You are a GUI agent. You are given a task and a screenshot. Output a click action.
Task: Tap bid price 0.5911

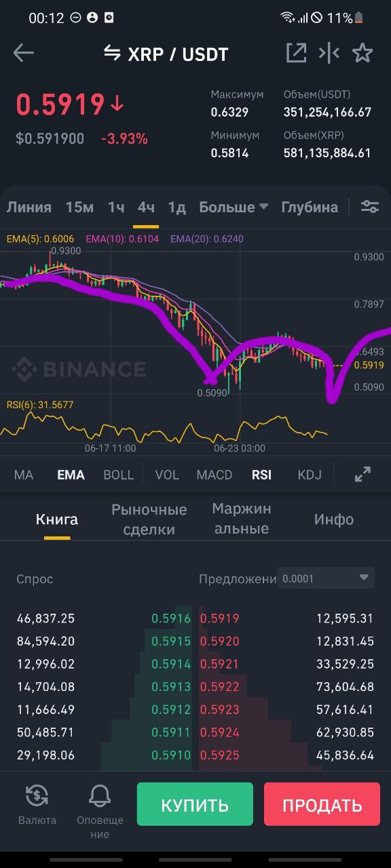(x=171, y=732)
